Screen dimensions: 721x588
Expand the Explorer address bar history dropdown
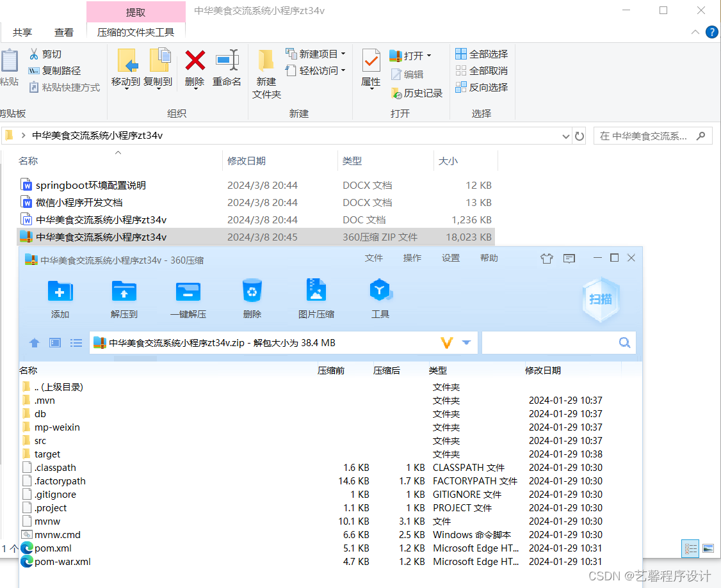566,136
